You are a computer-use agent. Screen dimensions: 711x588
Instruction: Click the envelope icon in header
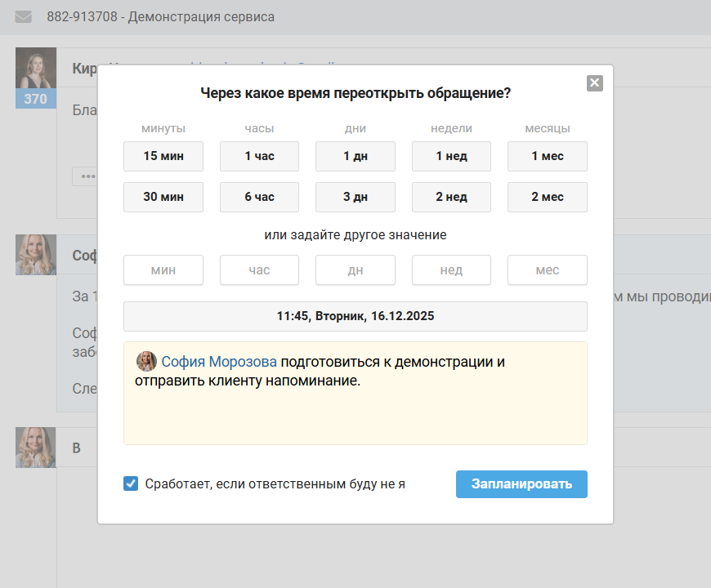point(24,16)
